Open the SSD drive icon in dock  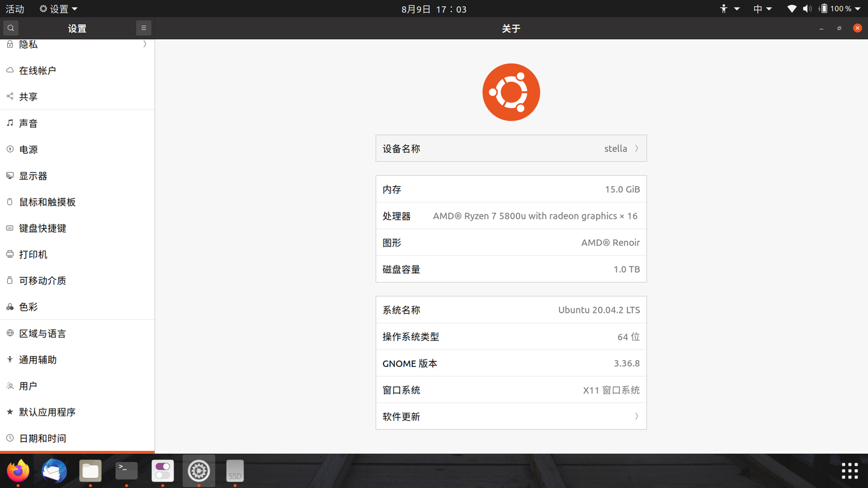pos(235,471)
